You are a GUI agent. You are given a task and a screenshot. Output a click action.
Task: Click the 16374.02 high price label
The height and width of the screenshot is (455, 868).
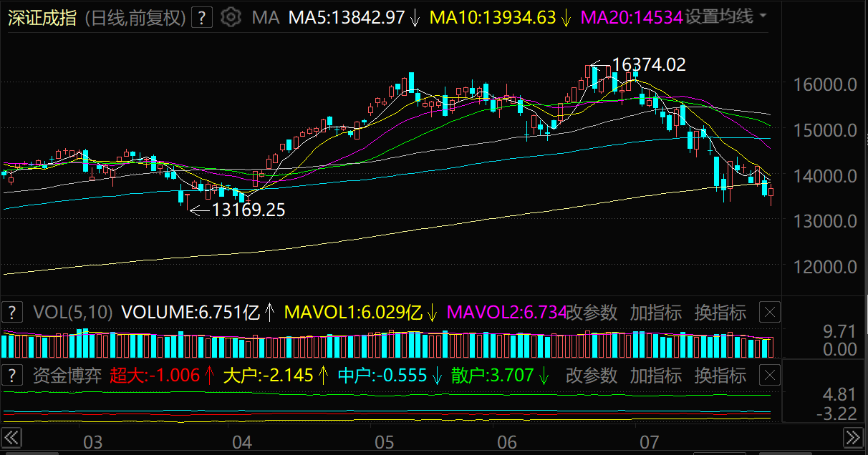click(x=648, y=65)
